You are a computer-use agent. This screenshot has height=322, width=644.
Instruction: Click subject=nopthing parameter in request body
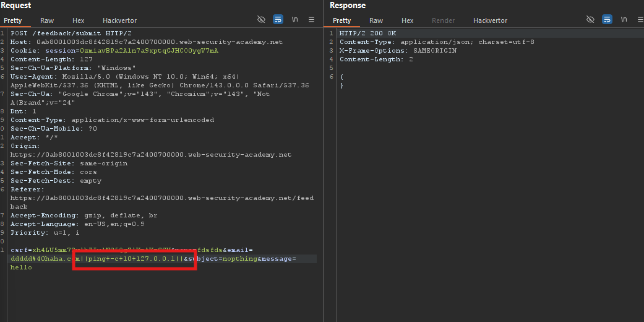223,259
